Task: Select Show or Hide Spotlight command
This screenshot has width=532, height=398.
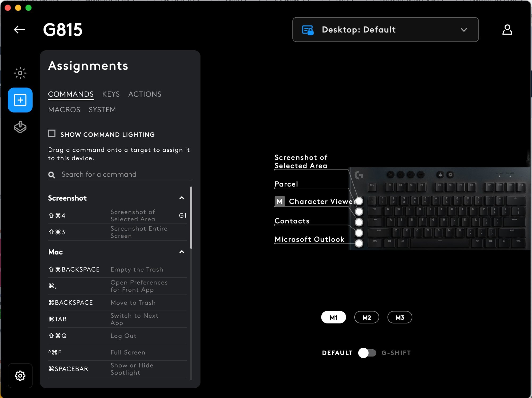Action: coord(117,369)
